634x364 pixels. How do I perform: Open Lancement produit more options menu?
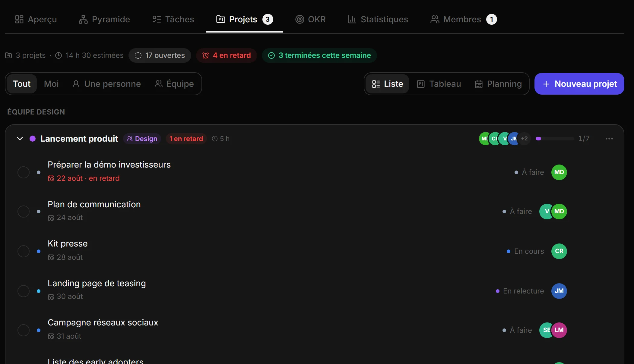pyautogui.click(x=609, y=139)
